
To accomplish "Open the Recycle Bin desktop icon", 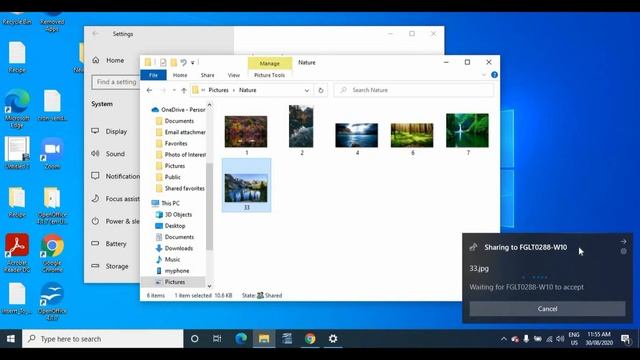I will (17, 18).
